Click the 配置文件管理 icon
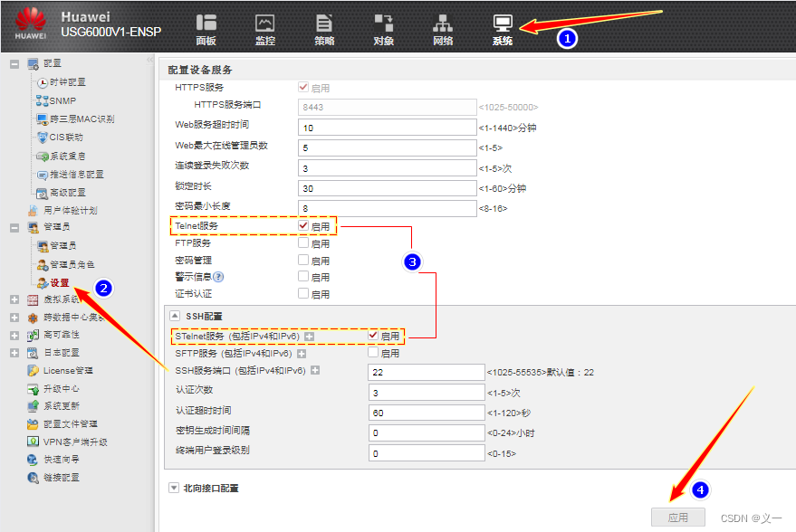Viewport: 796px width, 532px height. [33, 424]
